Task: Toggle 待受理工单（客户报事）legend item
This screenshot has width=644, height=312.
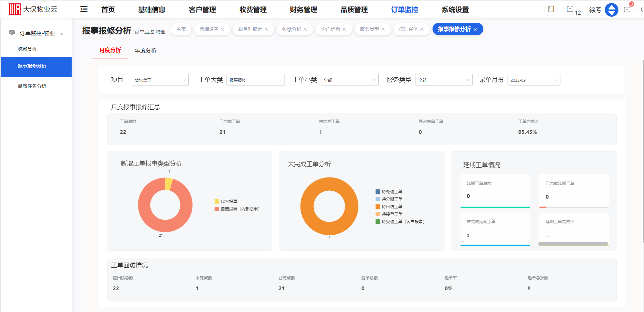Action: (x=400, y=221)
